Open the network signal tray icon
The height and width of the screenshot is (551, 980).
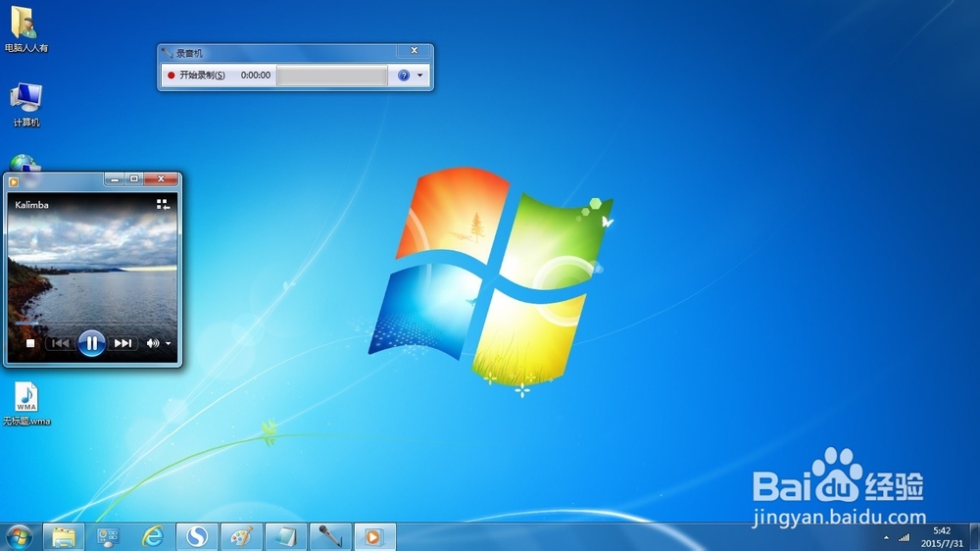pyautogui.click(x=904, y=538)
